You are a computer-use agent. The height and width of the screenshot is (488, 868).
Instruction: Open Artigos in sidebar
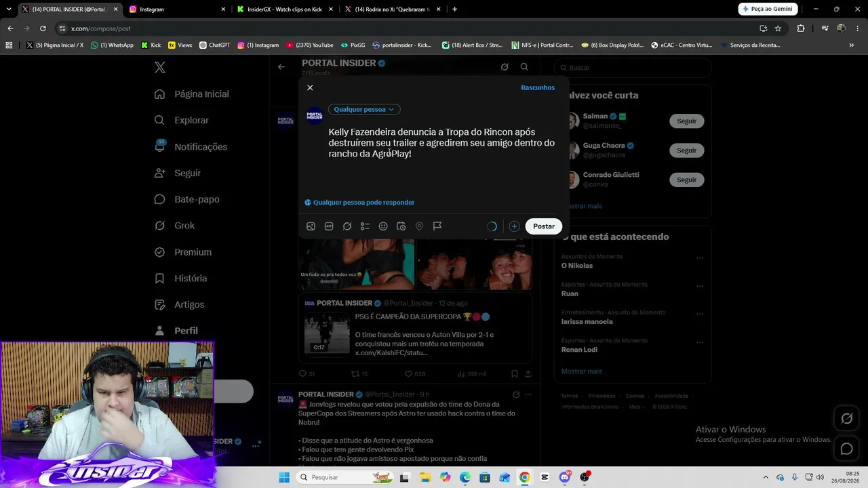180,305
